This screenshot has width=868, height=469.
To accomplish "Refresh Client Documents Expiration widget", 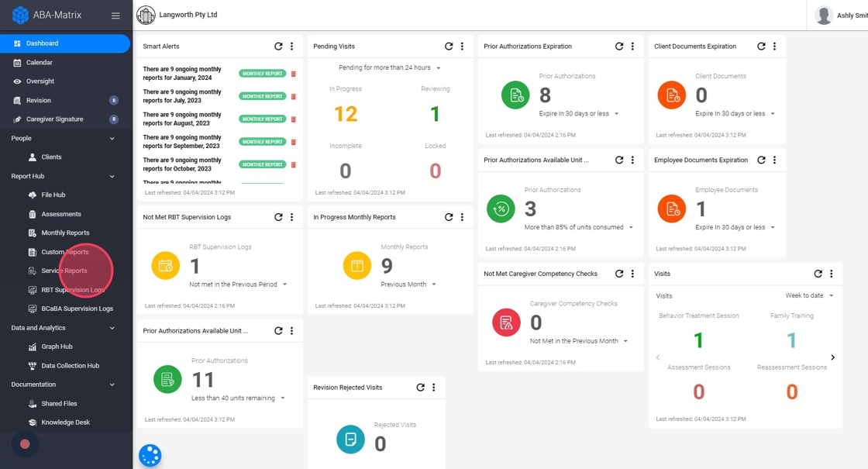I will tap(761, 47).
